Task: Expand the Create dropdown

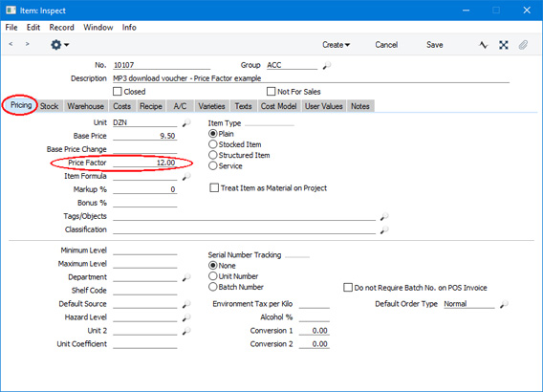Action: tap(336, 45)
